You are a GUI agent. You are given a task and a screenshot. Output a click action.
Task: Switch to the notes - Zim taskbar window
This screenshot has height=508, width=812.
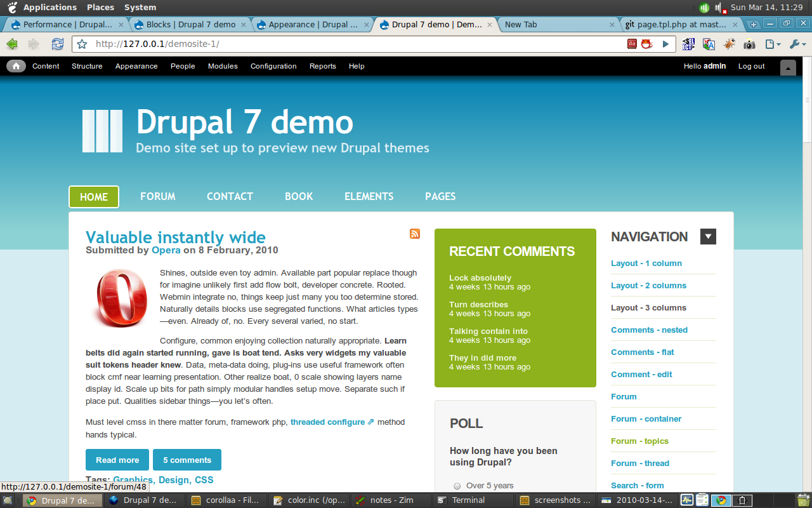pyautogui.click(x=393, y=500)
